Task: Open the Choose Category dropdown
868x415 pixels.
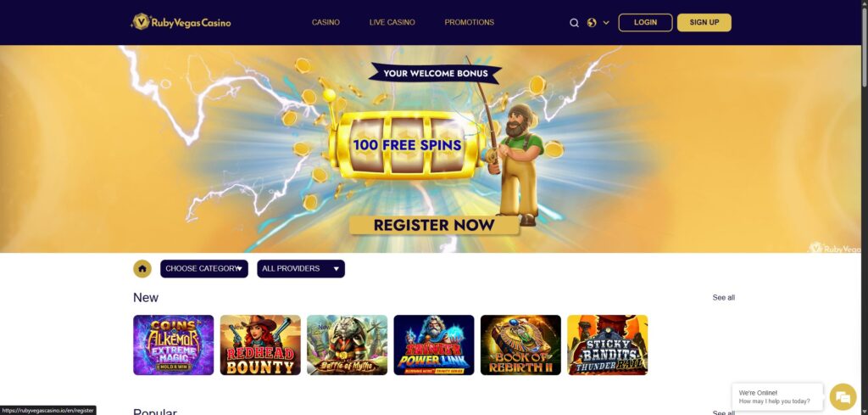Action: pyautogui.click(x=204, y=269)
